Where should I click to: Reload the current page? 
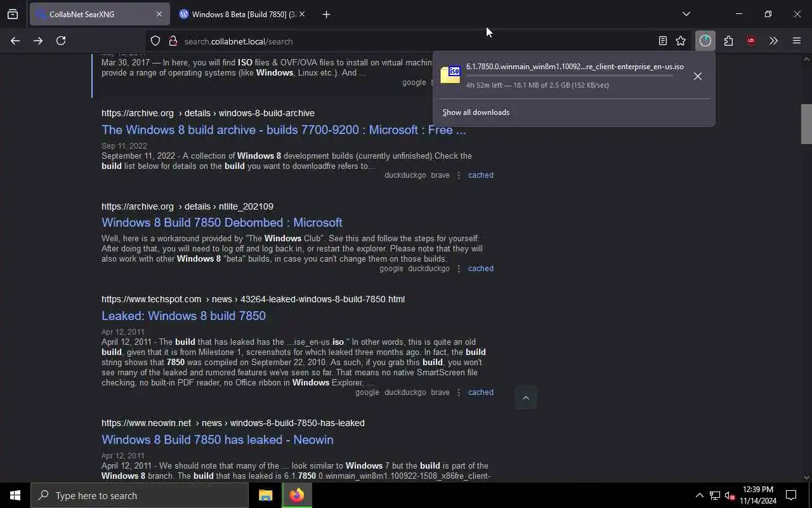[x=61, y=41]
